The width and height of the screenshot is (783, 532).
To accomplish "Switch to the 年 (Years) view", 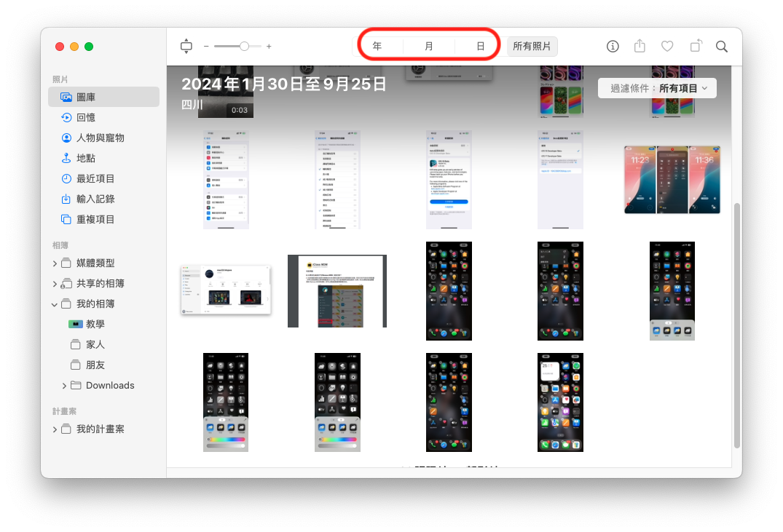I will click(377, 47).
